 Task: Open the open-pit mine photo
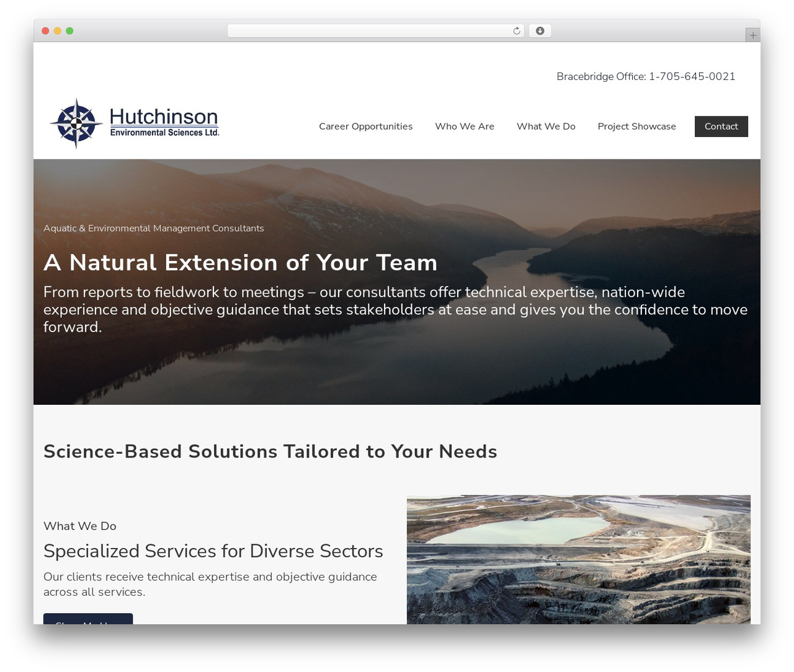pos(578,559)
